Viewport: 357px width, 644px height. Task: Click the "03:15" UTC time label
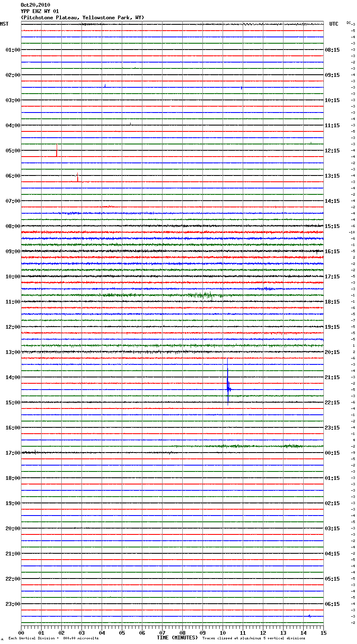click(332, 529)
